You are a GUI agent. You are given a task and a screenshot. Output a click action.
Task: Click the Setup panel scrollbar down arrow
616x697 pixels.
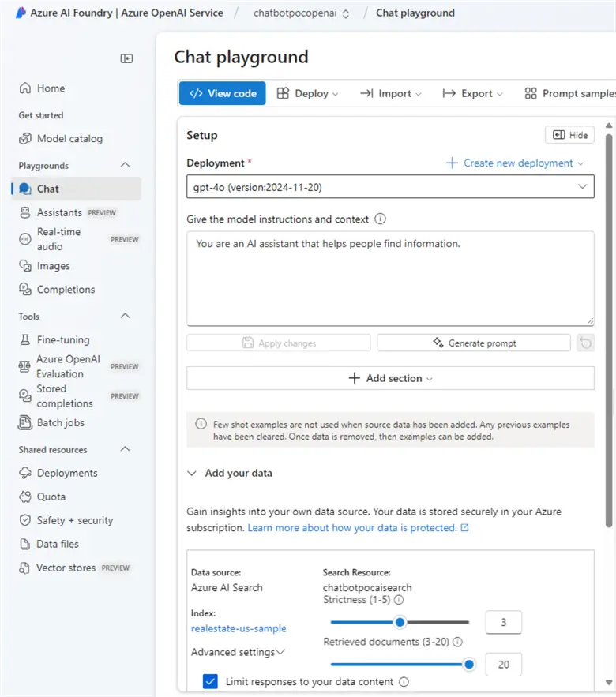pos(609,682)
